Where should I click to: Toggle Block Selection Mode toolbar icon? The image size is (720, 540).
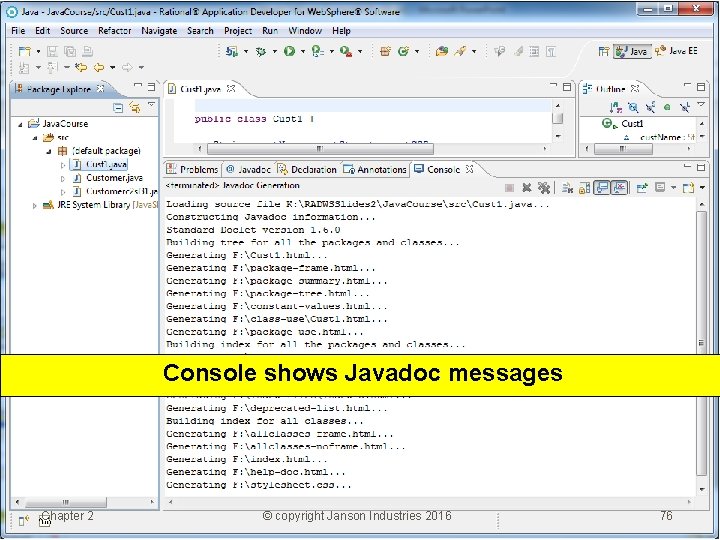pyautogui.click(x=534, y=51)
